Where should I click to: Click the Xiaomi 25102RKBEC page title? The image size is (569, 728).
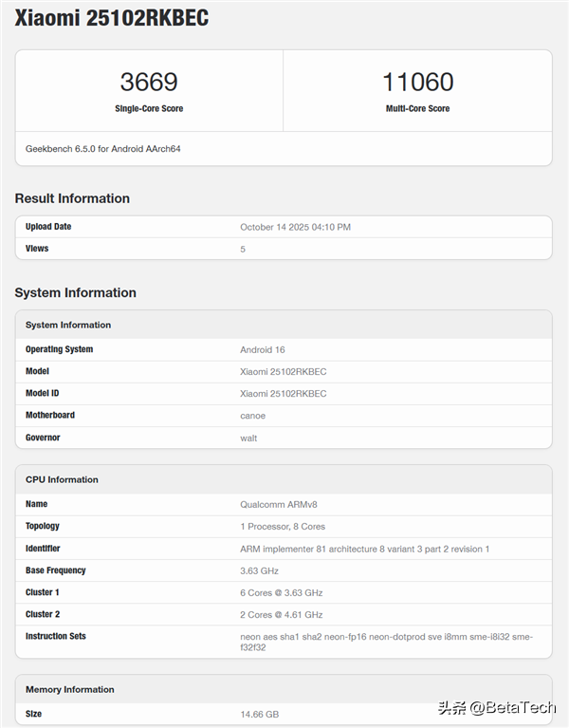[x=111, y=18]
